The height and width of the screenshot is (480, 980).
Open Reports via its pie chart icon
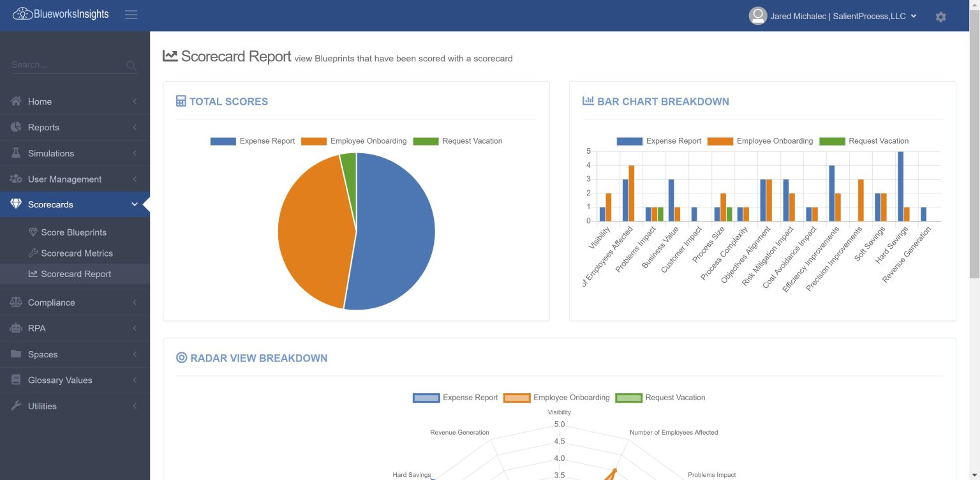tap(15, 127)
